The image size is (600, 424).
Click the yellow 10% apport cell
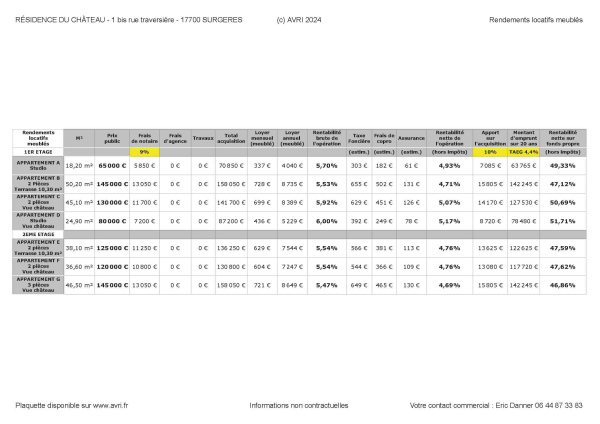[x=490, y=152]
